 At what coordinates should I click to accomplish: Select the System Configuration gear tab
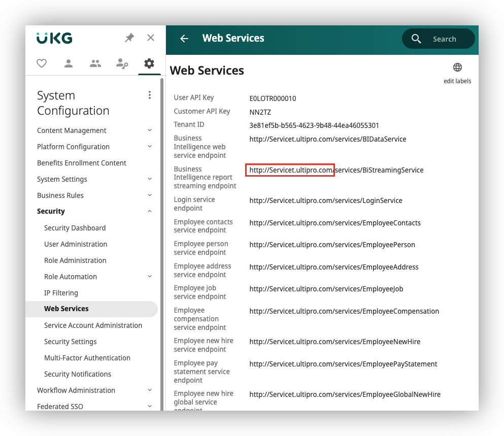pyautogui.click(x=149, y=63)
